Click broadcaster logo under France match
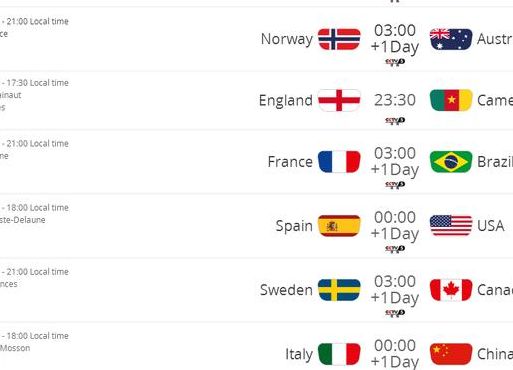 (395, 185)
